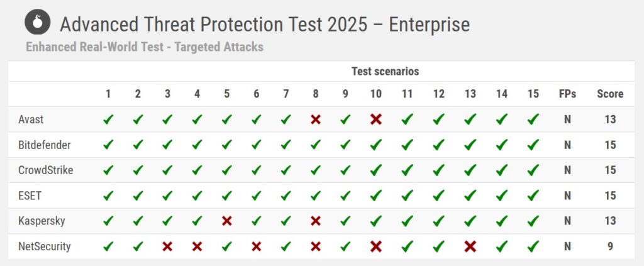
Task: Click the Test scenarios header
Action: coord(385,71)
